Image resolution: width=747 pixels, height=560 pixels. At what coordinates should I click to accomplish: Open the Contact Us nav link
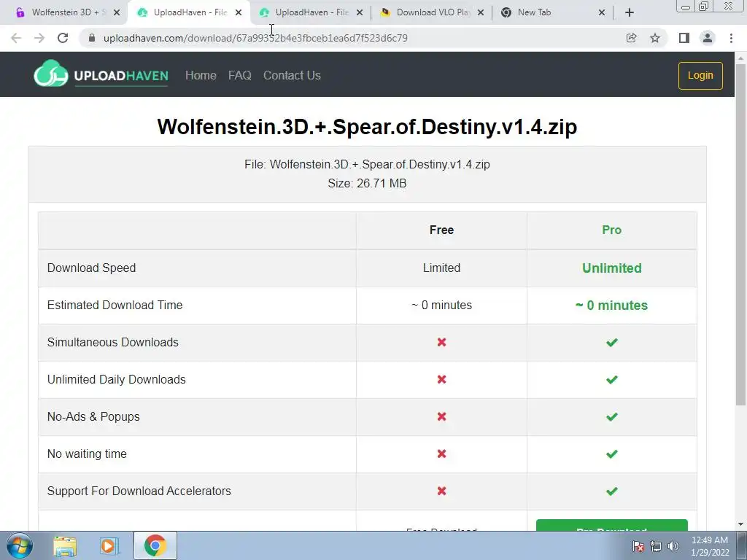click(292, 75)
